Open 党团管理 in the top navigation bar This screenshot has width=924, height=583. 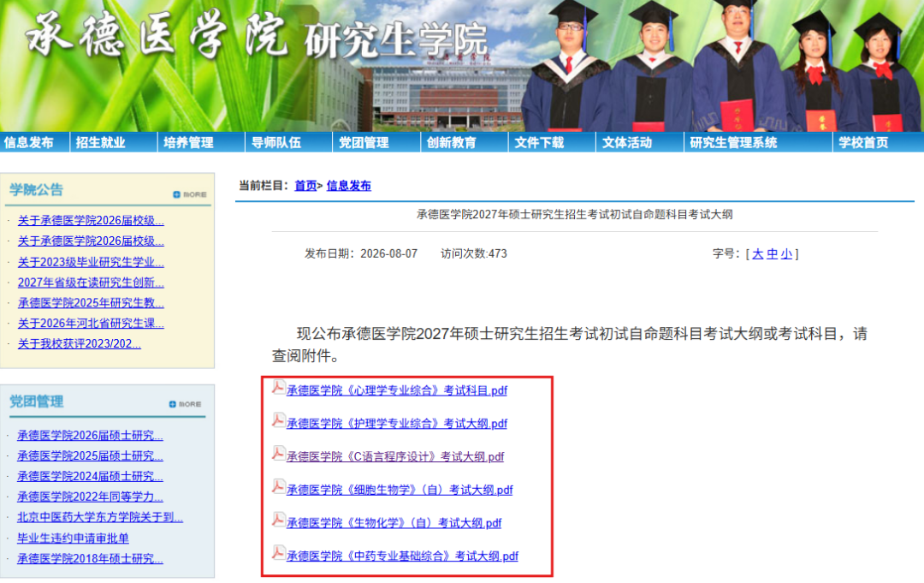click(x=364, y=143)
